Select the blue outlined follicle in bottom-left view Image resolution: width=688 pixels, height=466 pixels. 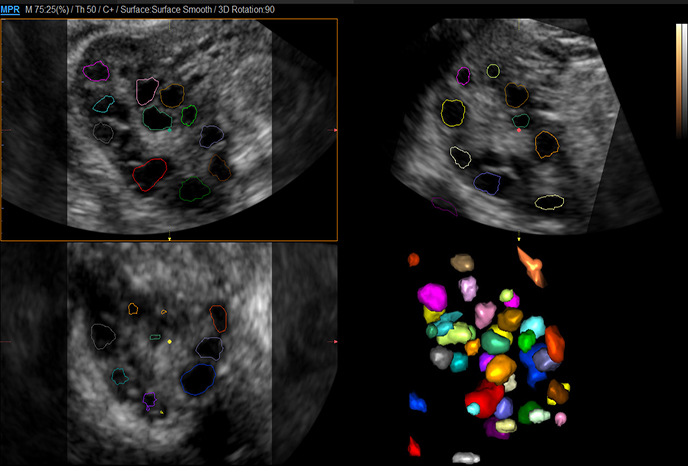click(x=198, y=378)
